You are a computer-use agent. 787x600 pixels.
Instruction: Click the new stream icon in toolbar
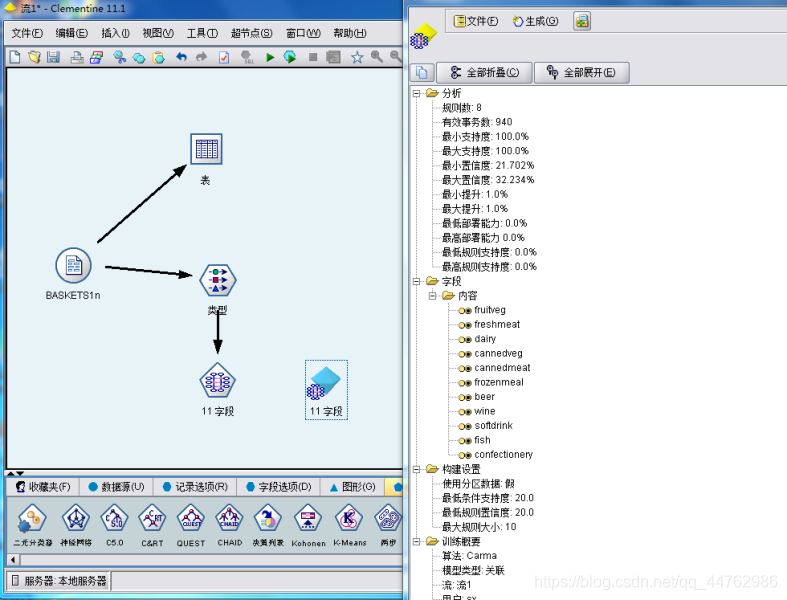[15, 57]
